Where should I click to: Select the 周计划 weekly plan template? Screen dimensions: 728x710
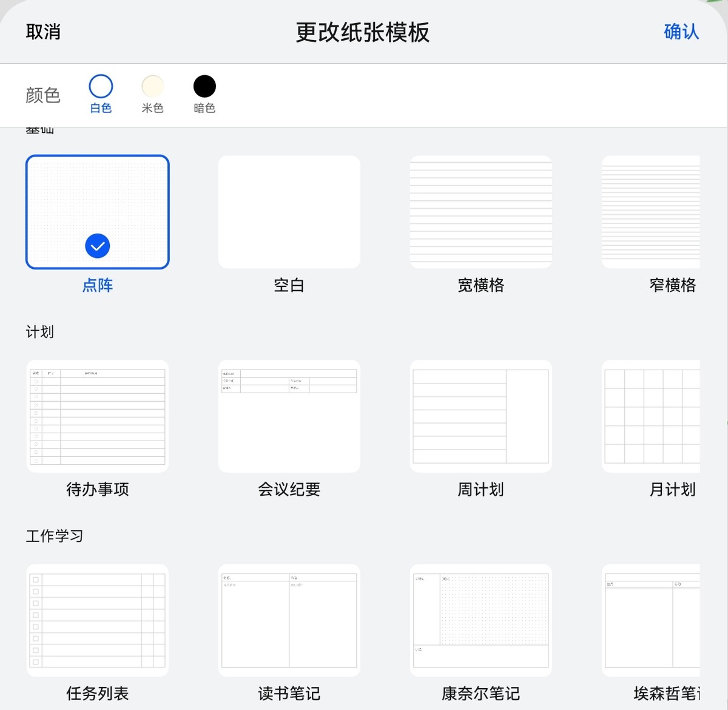click(480, 416)
